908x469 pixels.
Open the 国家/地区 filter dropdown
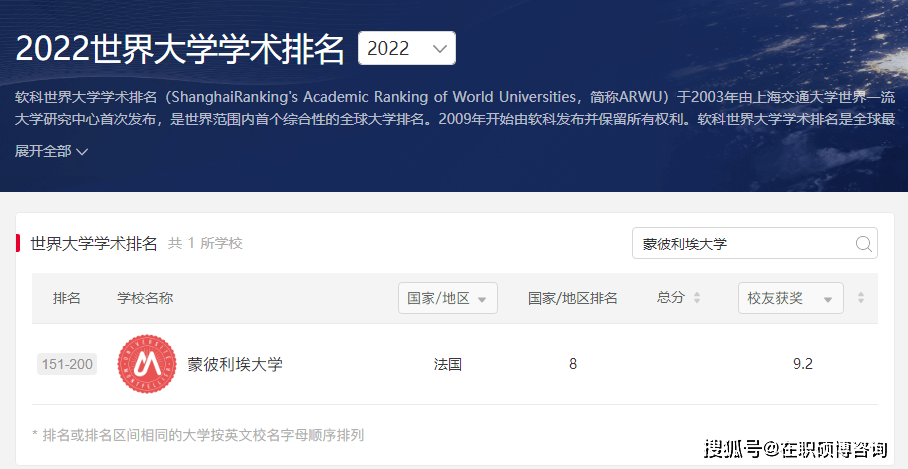pyautogui.click(x=447, y=298)
